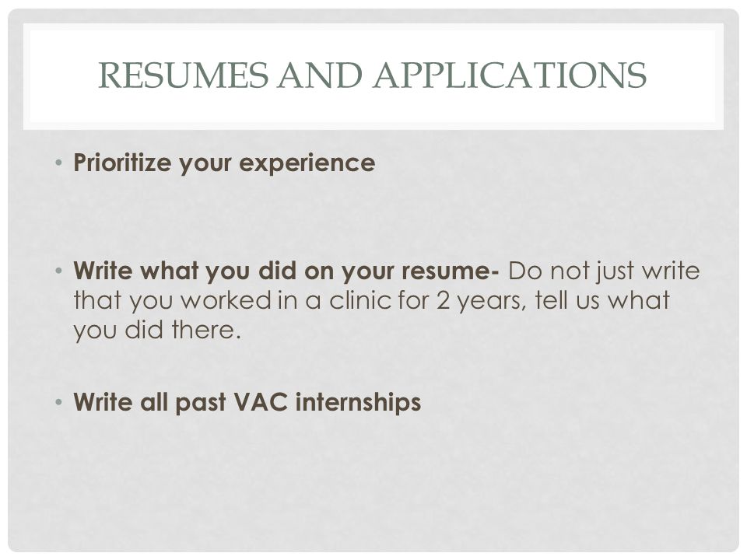
Task: Select the 'Write all past VAC internships' line
Action: pos(247,402)
